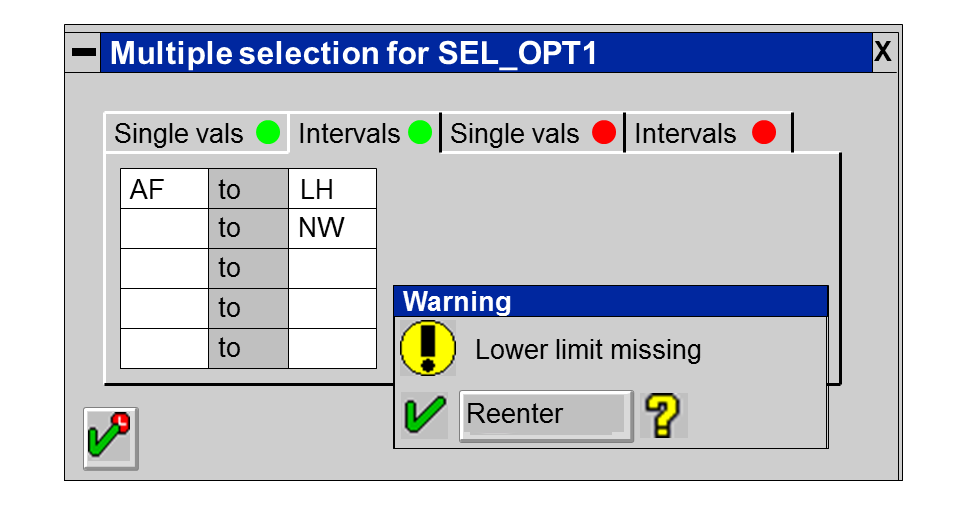This screenshot has height=528, width=960.
Task: Select the red Single vals tab
Action: 532,133
